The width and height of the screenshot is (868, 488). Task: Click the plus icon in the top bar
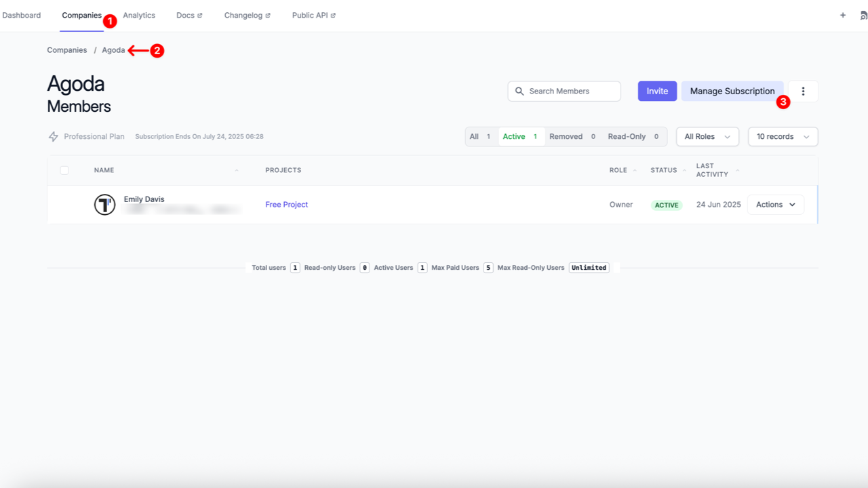842,15
